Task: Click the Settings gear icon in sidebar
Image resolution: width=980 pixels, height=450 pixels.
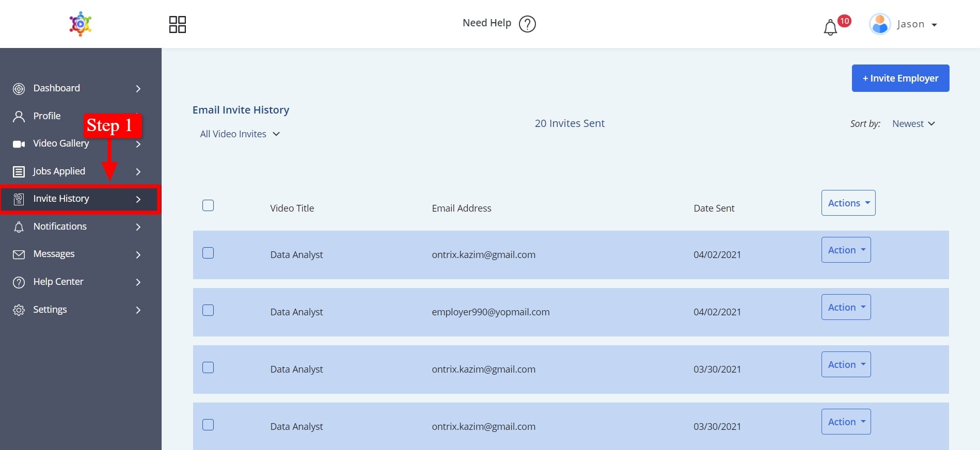Action: pyautogui.click(x=19, y=310)
